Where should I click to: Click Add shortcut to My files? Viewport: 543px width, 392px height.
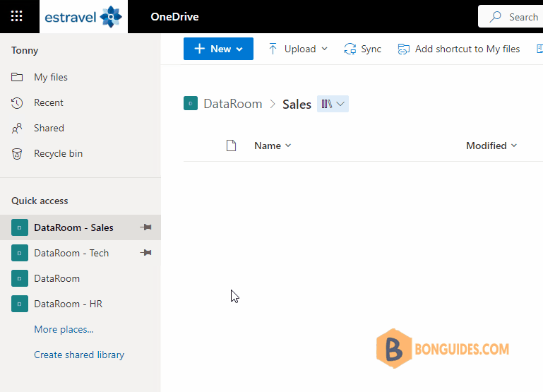point(459,49)
